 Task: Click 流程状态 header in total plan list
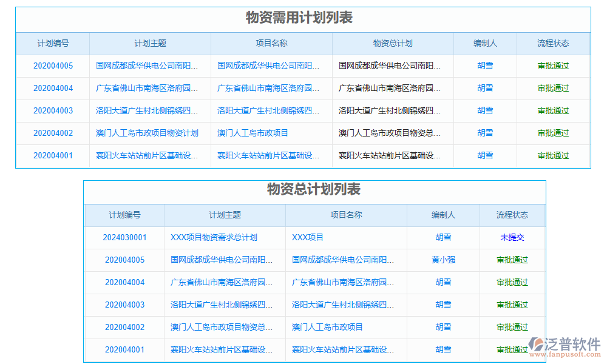tap(513, 215)
